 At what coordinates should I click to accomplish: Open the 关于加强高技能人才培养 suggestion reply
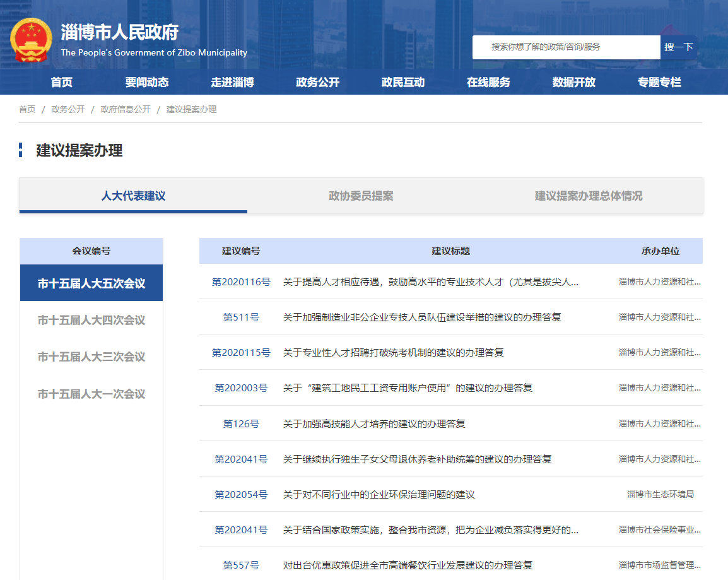tap(374, 423)
